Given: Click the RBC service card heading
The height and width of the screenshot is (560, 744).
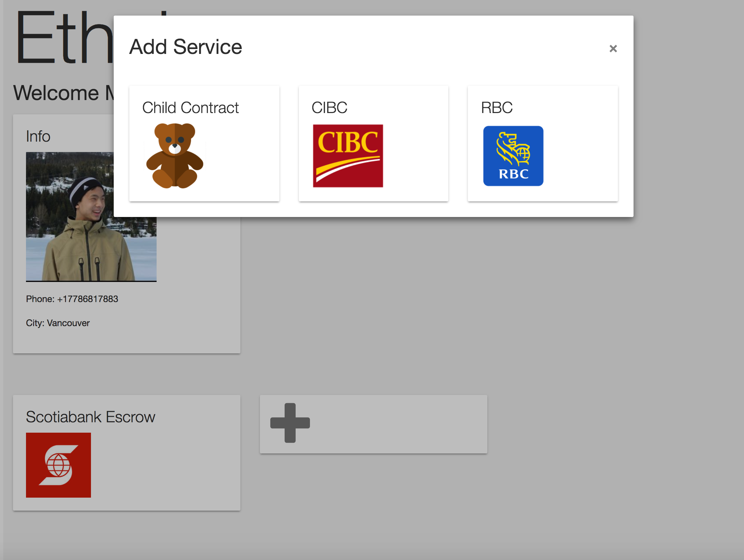Looking at the screenshot, I should 496,108.
